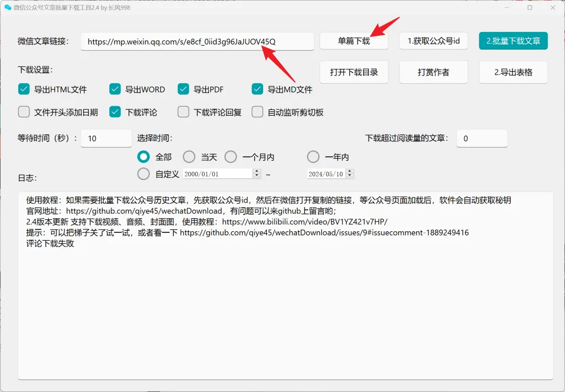Image resolution: width=565 pixels, height=392 pixels.
Task: Select the 当天 radio button
Action: (x=189, y=157)
